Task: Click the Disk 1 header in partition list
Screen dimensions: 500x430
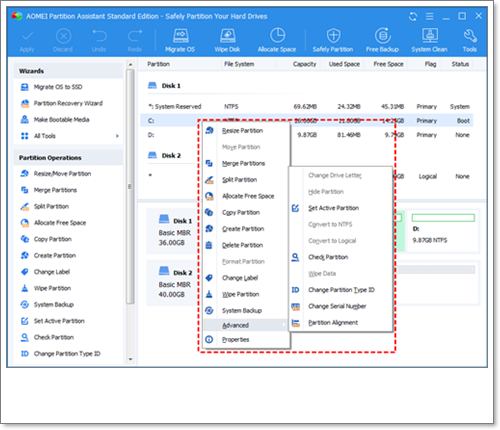Action: pyautogui.click(x=164, y=86)
